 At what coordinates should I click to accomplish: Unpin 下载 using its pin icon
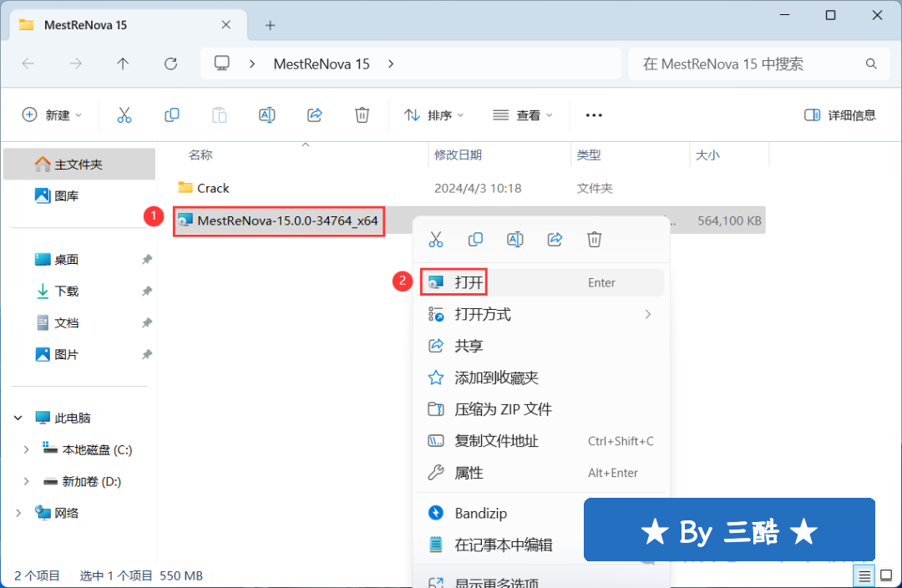click(x=147, y=291)
